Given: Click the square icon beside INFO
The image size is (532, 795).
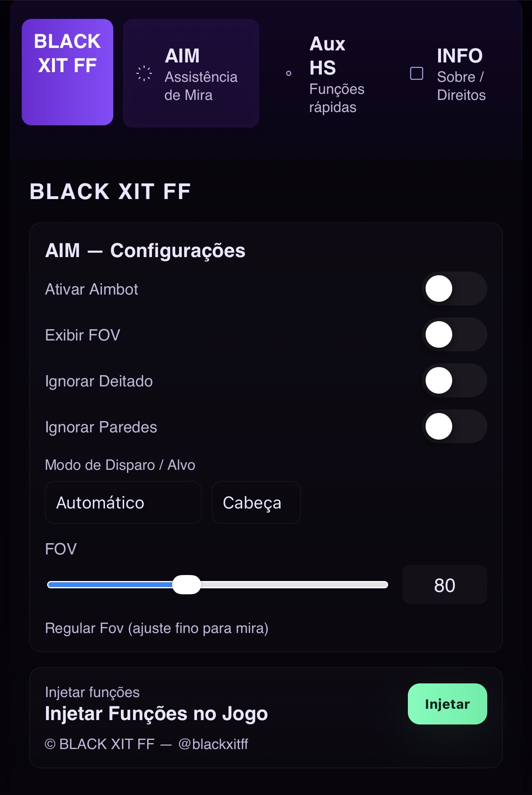Looking at the screenshot, I should [x=416, y=73].
